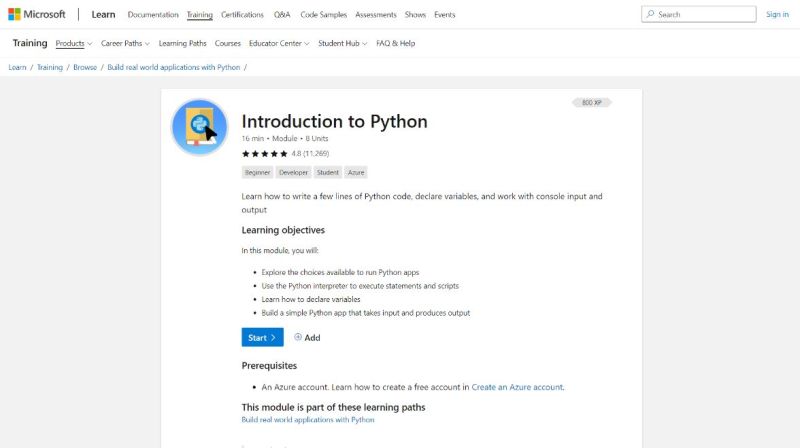Click the Learn breadcrumb

coord(17,67)
